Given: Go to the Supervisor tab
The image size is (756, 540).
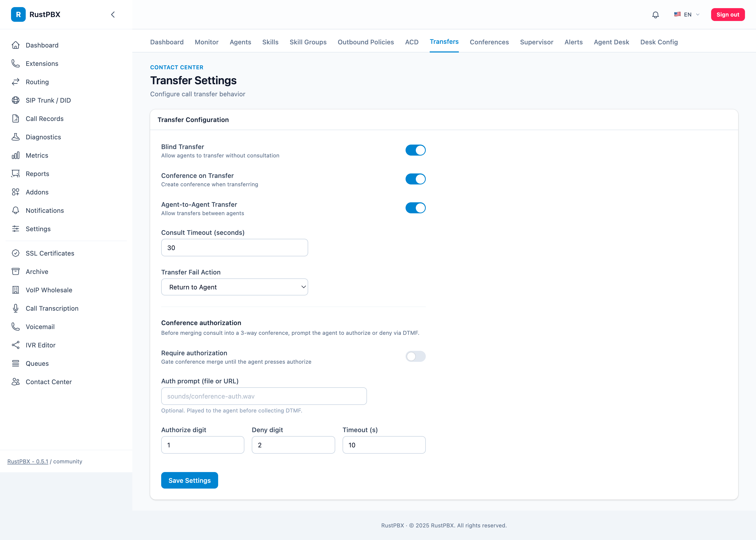Looking at the screenshot, I should [x=537, y=42].
